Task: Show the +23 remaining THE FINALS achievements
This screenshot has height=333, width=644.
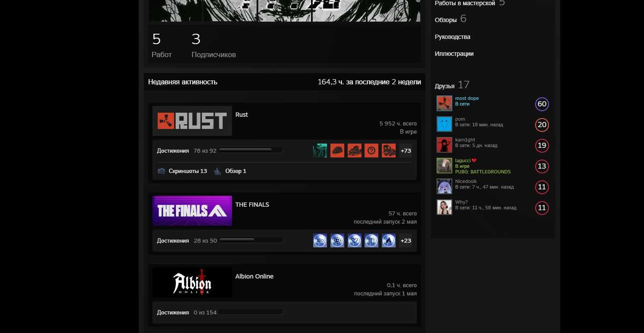Action: pos(406,240)
